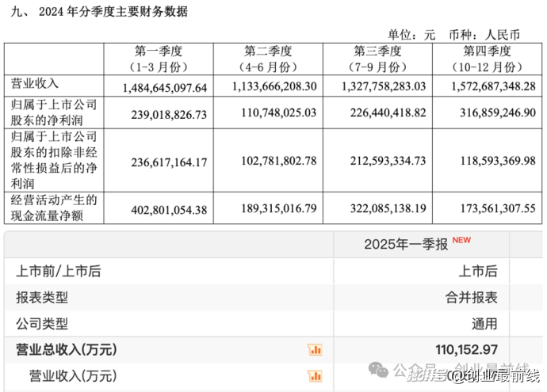Click cell 212,593,334.73
This screenshot has height=392, width=547.
(388, 161)
